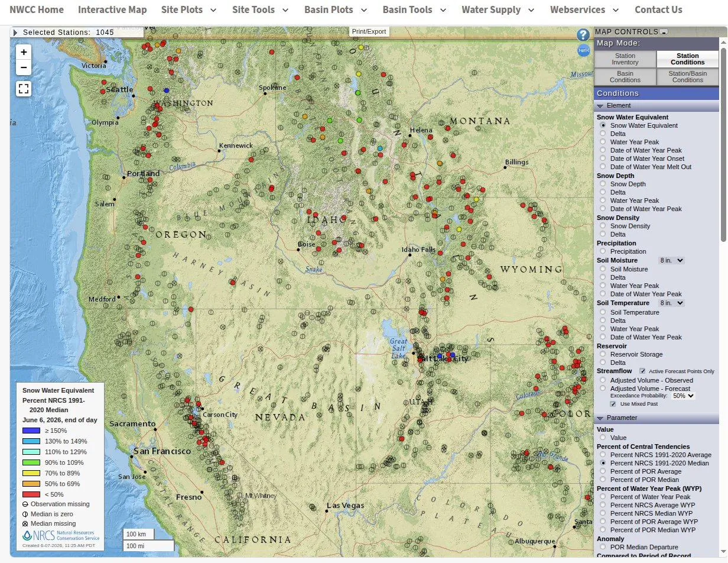Click the NRCS logo in the legend
This screenshot has height=563, width=728.
coord(61,535)
